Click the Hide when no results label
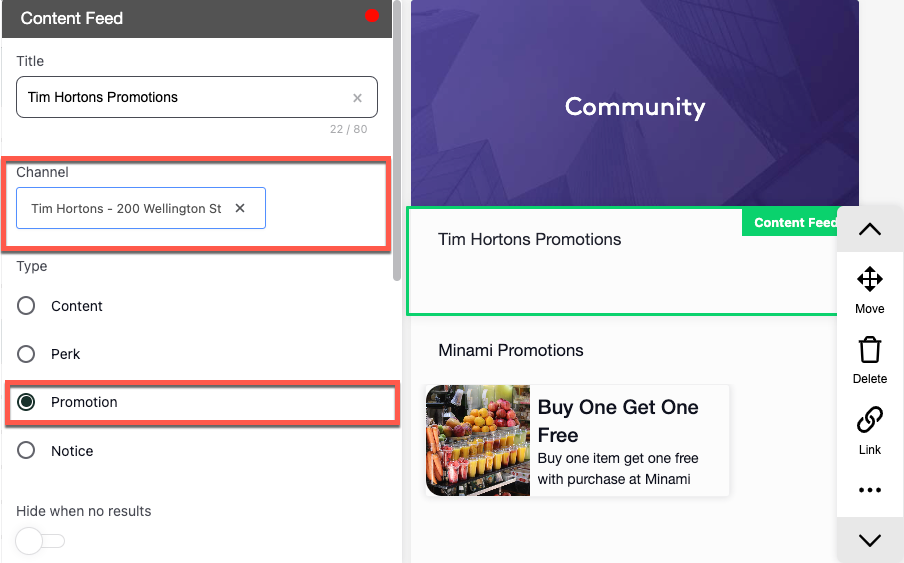904x563 pixels. 84,511
